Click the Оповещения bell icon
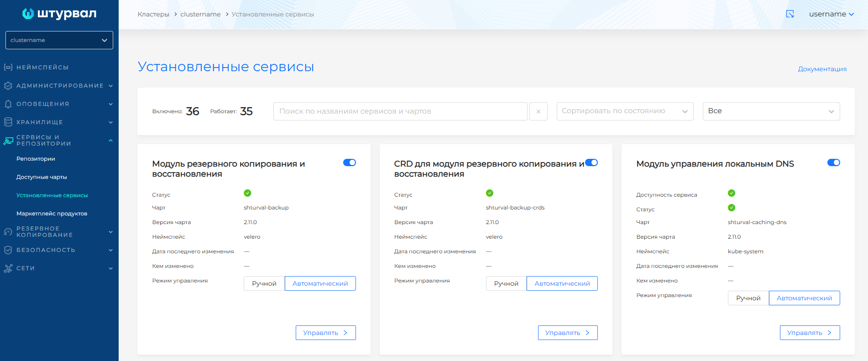This screenshot has width=868, height=361. click(x=8, y=104)
